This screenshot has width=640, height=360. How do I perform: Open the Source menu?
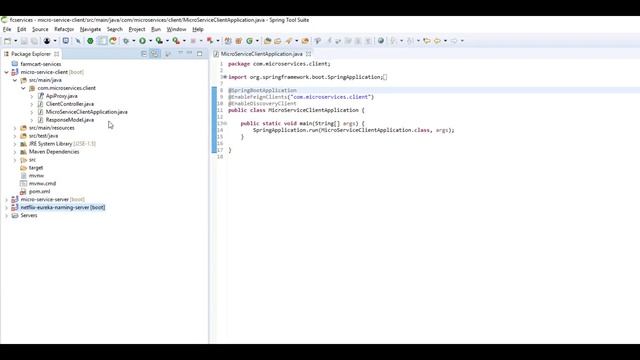[40, 29]
